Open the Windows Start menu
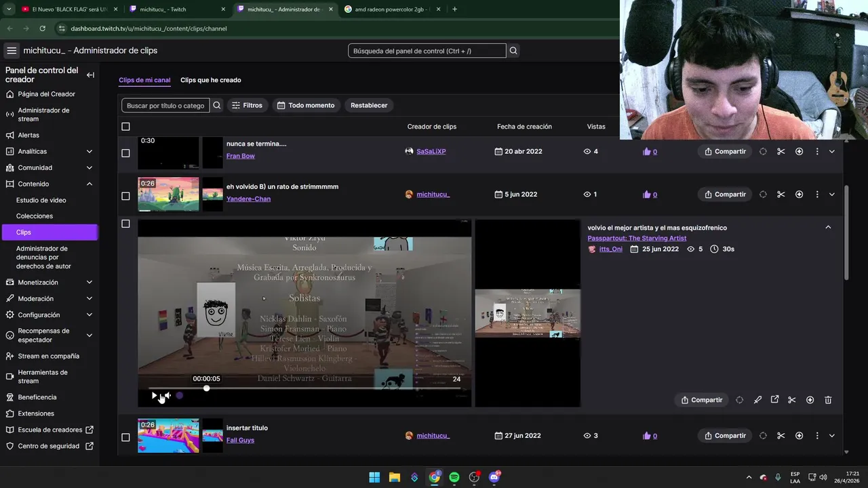The width and height of the screenshot is (868, 488). click(x=374, y=477)
